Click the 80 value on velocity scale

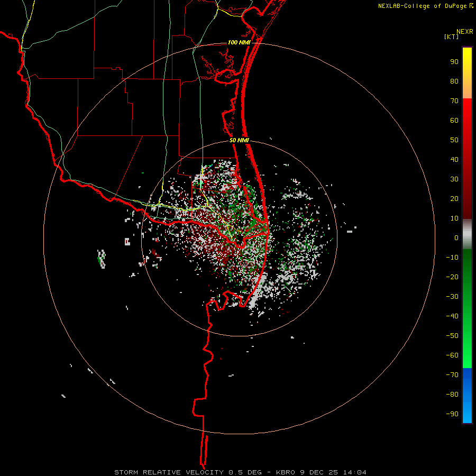coord(454,81)
